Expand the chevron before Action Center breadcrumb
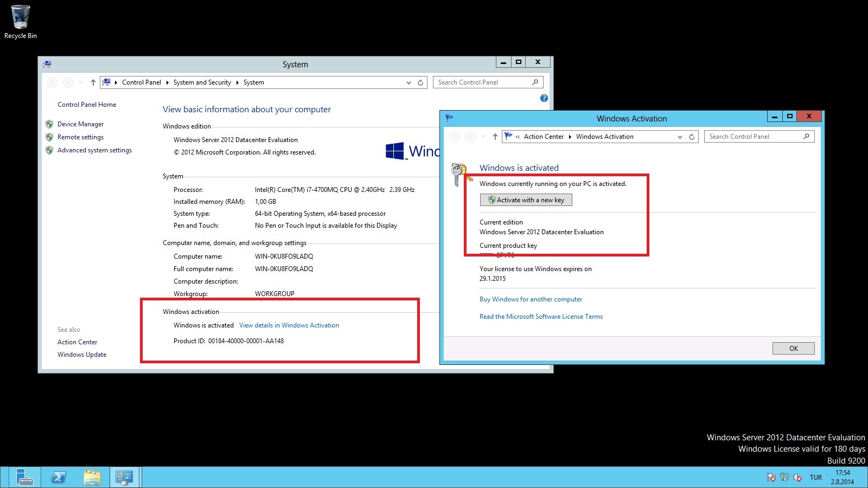The width and height of the screenshot is (868, 488). pyautogui.click(x=518, y=137)
